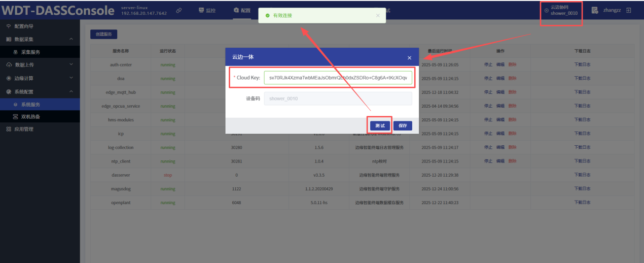The image size is (644, 263).
Task: Click the 应用管理 grid icon in sidebar
Action: 9,129
